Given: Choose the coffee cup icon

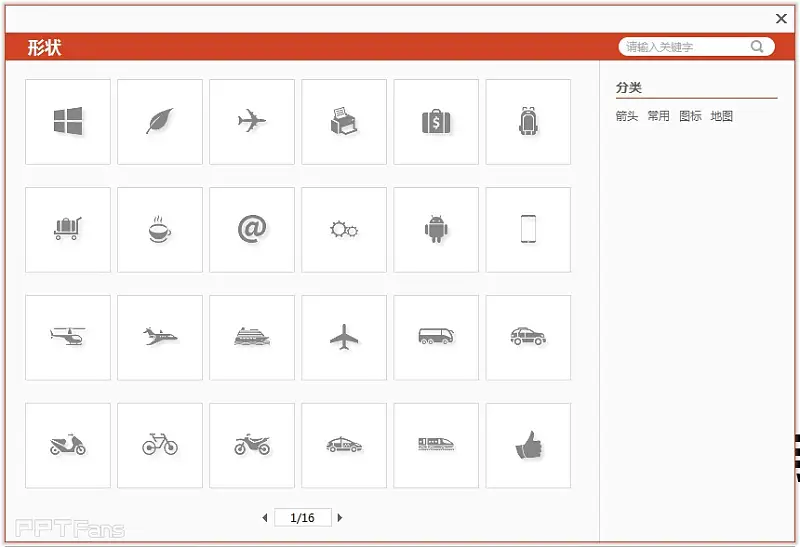Looking at the screenshot, I should [x=160, y=230].
